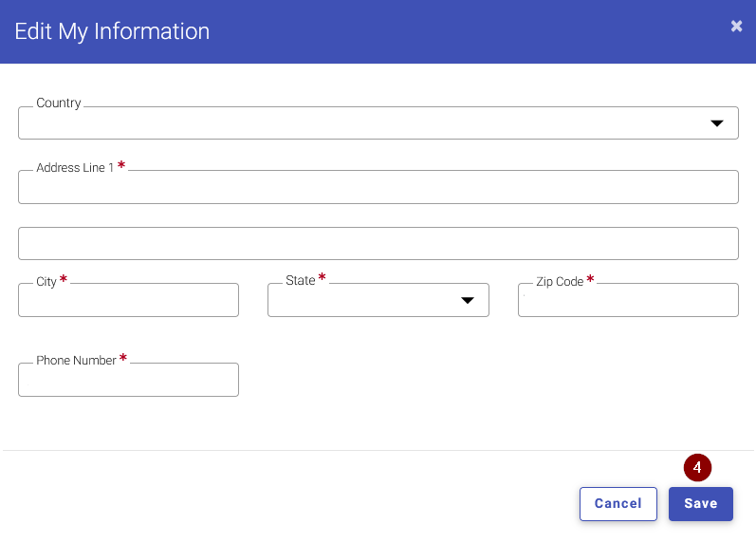Click the Country dropdown arrow icon

(x=717, y=123)
